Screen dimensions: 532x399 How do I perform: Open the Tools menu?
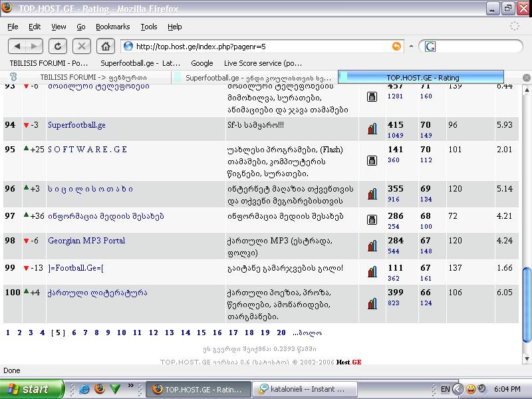coord(149,27)
